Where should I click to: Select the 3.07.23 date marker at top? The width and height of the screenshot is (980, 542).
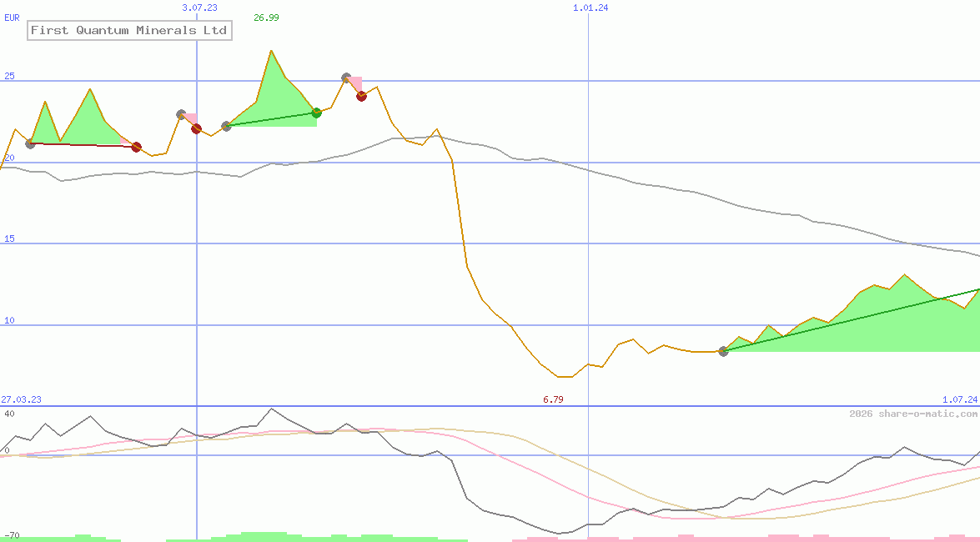(199, 8)
